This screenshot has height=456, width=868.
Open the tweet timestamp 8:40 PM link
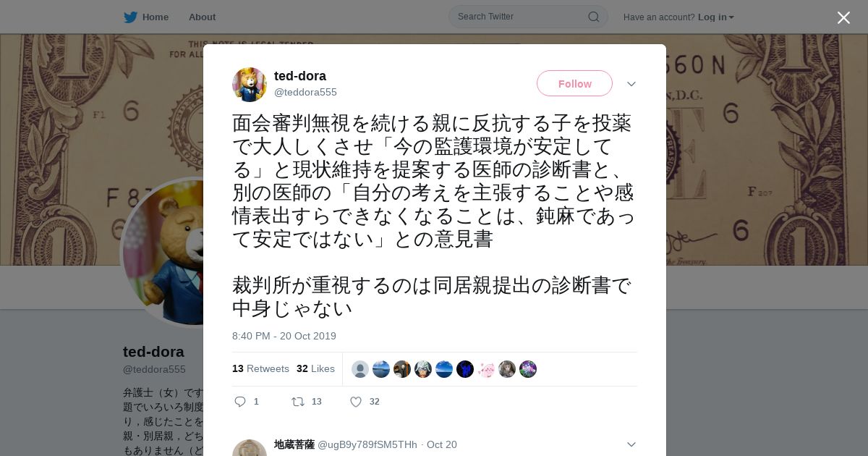[284, 336]
